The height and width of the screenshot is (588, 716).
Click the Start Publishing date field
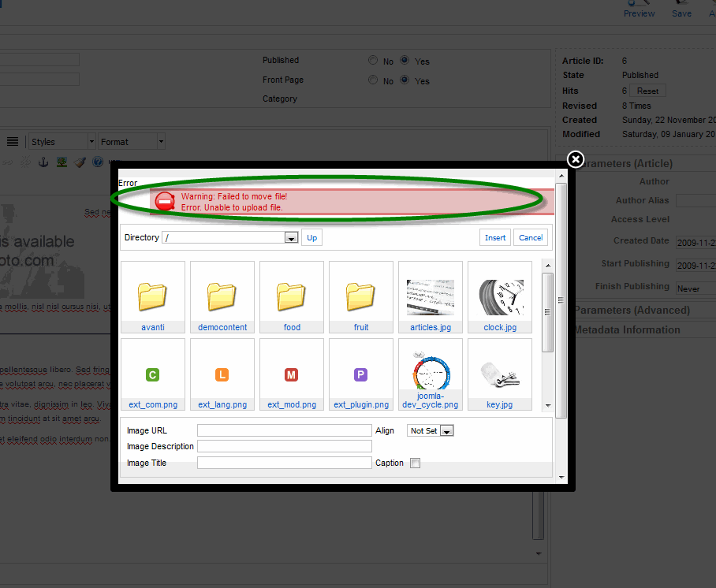tap(696, 266)
